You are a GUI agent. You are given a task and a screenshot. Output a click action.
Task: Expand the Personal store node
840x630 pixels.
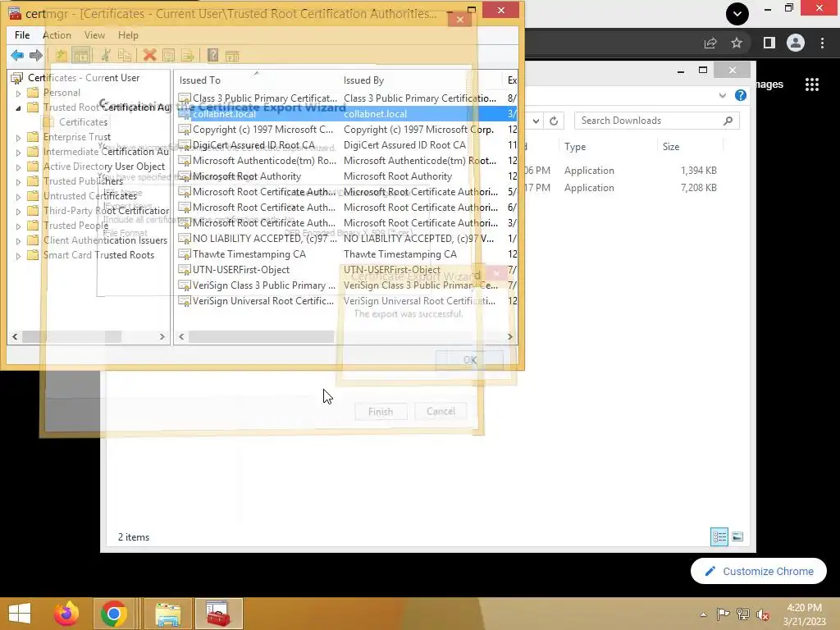tap(18, 94)
